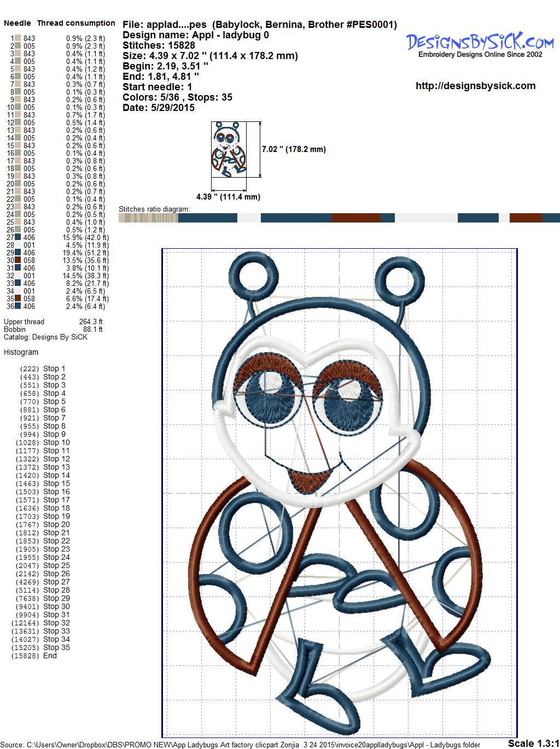Click the Thread consumption column header

[76, 23]
